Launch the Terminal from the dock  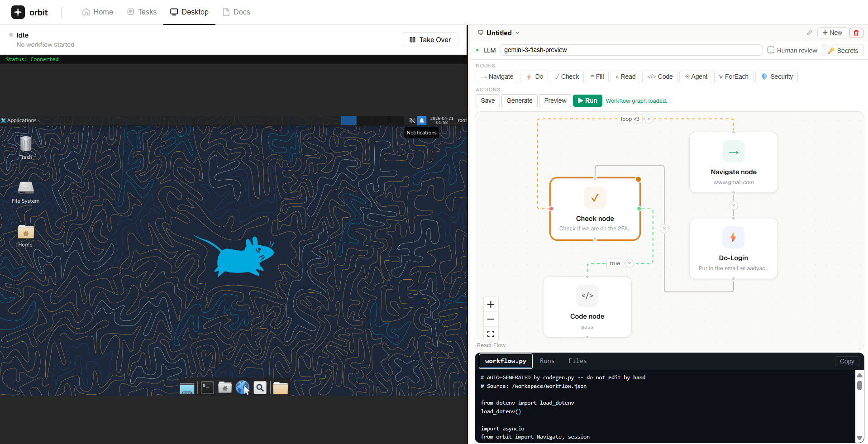pos(207,387)
